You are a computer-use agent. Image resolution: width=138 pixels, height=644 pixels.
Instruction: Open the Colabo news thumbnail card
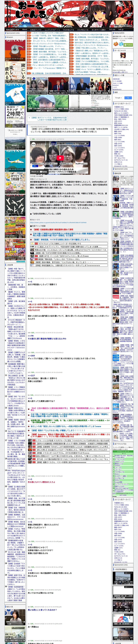coord(37,86)
